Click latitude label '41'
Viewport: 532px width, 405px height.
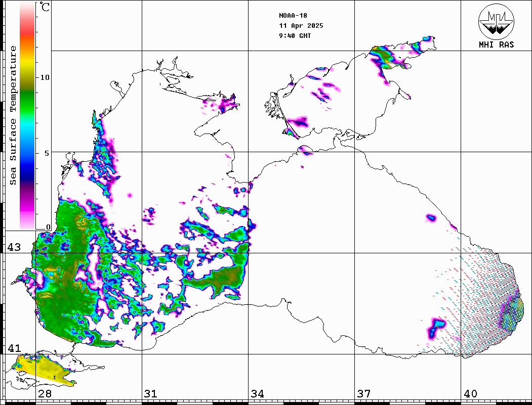coord(14,348)
